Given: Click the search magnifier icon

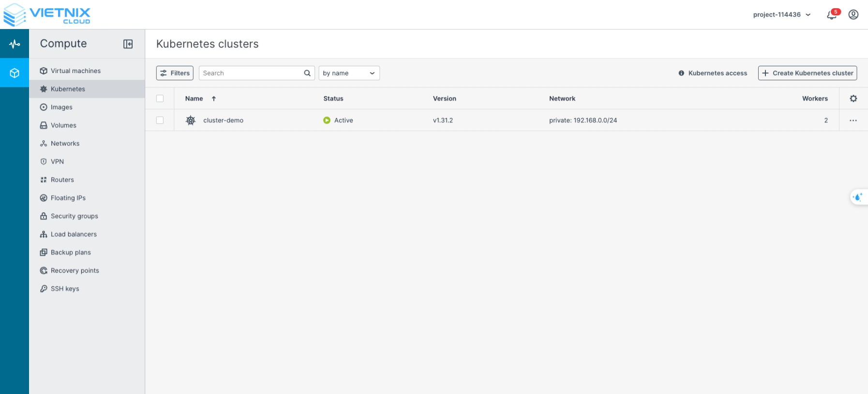Looking at the screenshot, I should pyautogui.click(x=307, y=73).
